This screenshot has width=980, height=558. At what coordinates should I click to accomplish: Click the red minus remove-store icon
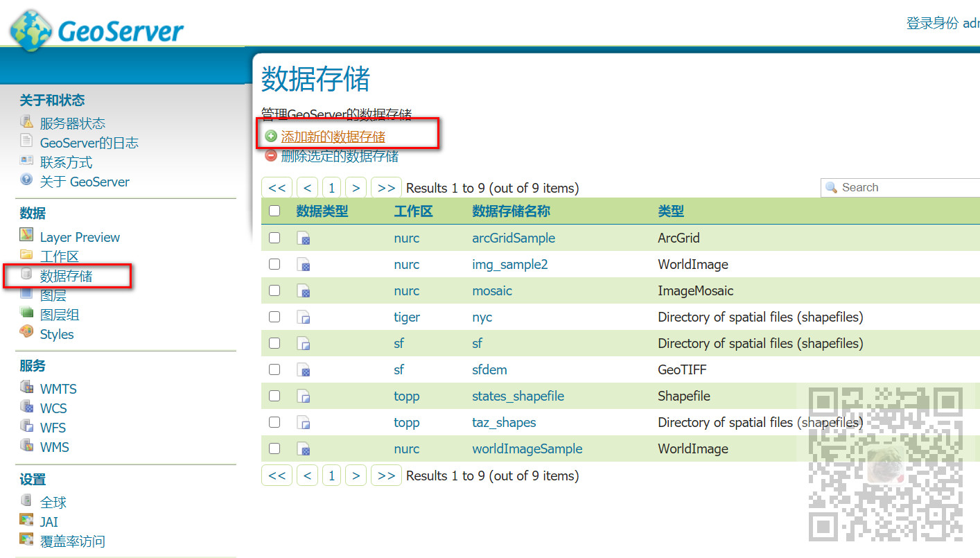click(x=271, y=155)
